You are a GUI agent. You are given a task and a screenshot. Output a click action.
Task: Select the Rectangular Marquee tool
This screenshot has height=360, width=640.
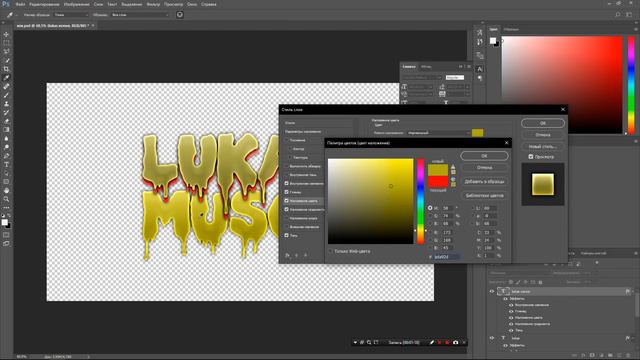[x=6, y=43]
